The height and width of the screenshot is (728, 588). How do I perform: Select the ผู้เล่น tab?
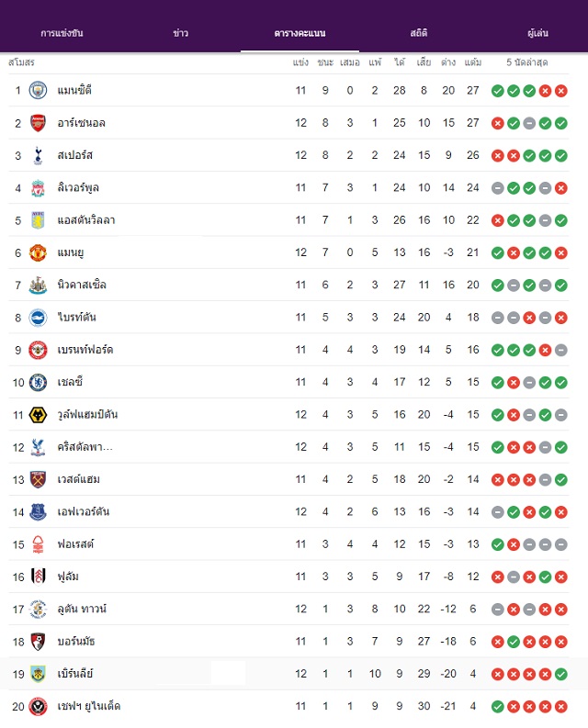[x=537, y=33]
